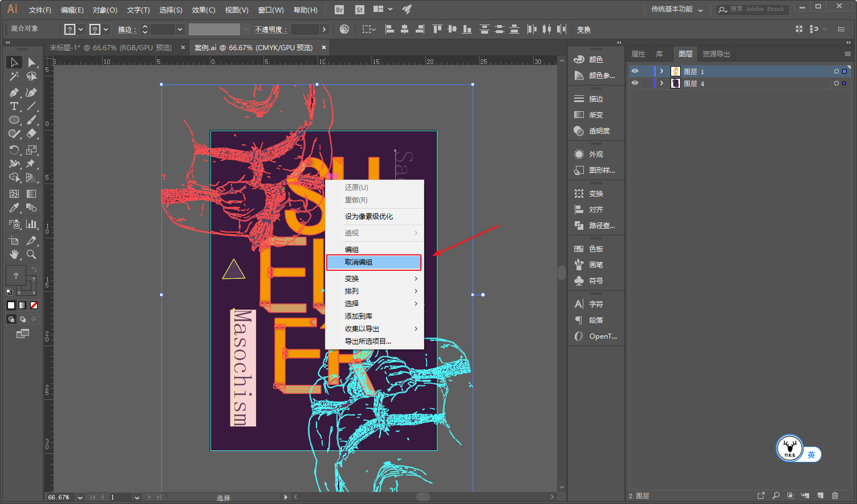Click the opacity value input field
Image resolution: width=857 pixels, height=504 pixels.
pos(305,29)
